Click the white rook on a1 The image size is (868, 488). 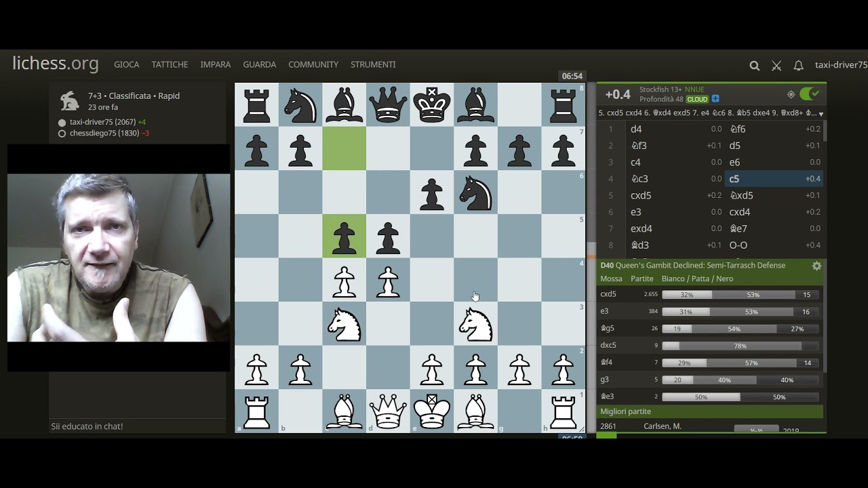[x=256, y=411]
